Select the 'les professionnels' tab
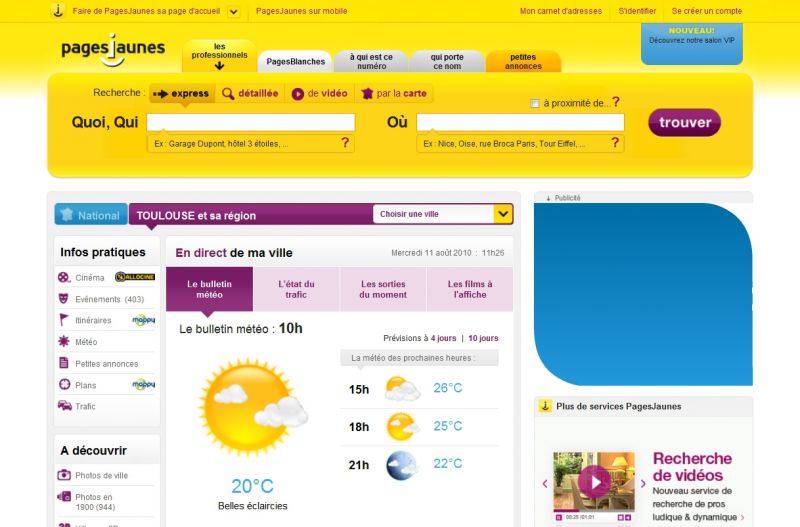 pyautogui.click(x=219, y=56)
